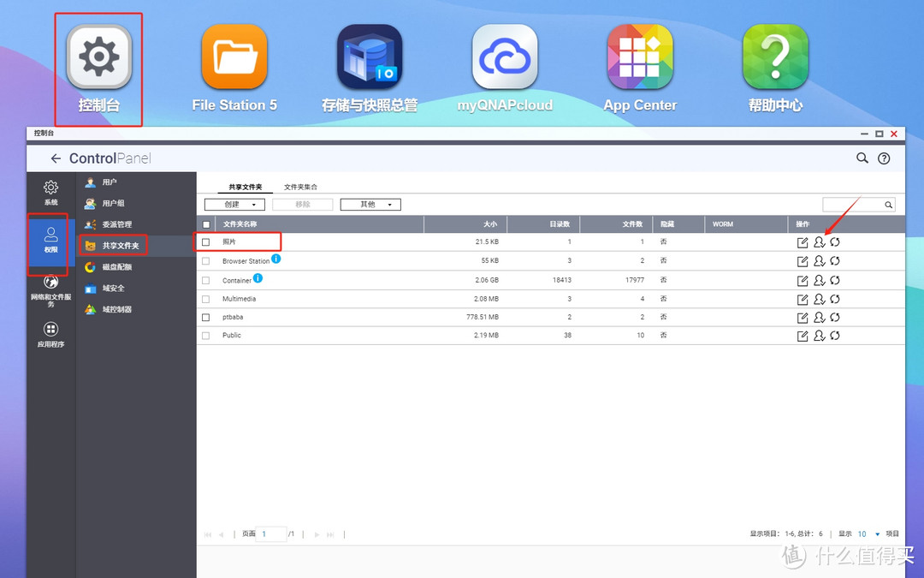Image resolution: width=924 pixels, height=578 pixels.
Task: Expand the 创建 (Create) dropdown
Action: click(x=234, y=204)
